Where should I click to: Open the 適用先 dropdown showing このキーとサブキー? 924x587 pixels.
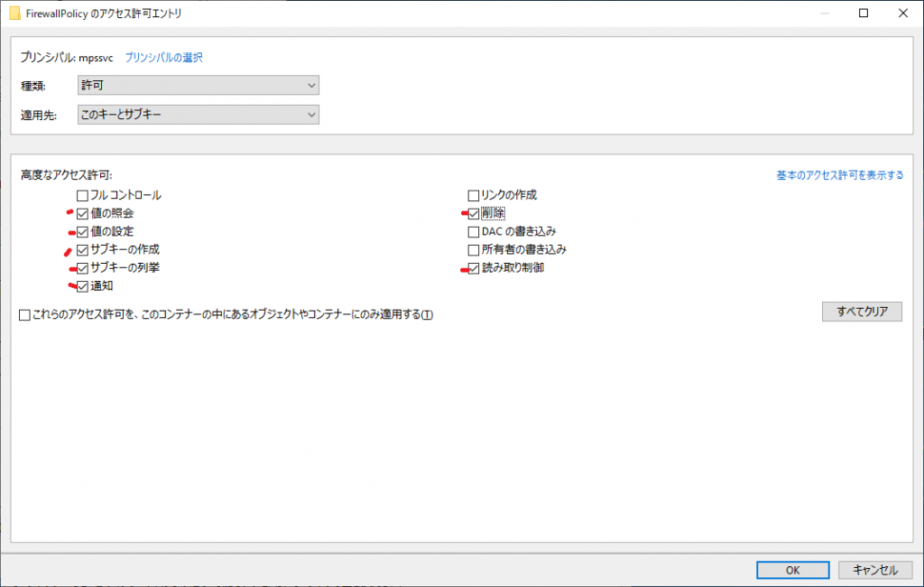(x=198, y=115)
